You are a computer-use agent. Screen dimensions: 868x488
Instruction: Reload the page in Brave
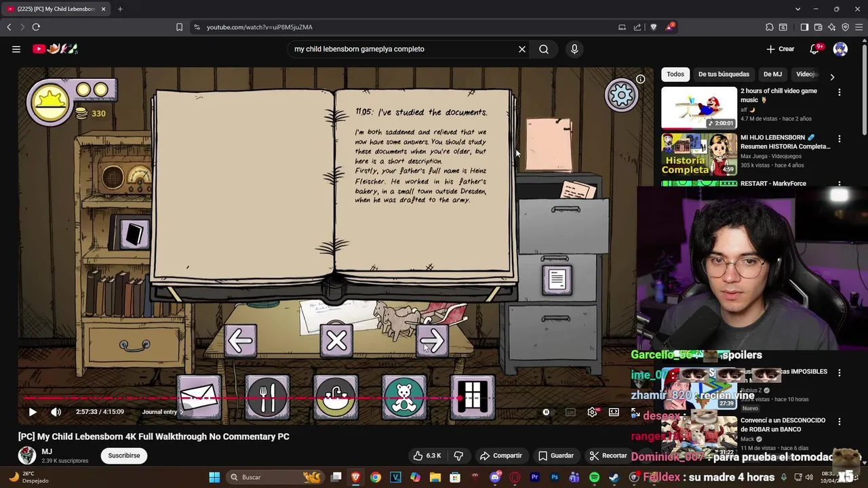[x=36, y=27]
